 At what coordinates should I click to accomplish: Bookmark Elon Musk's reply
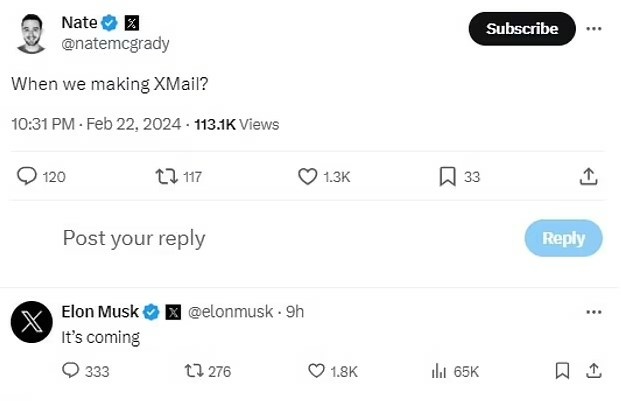coord(562,371)
